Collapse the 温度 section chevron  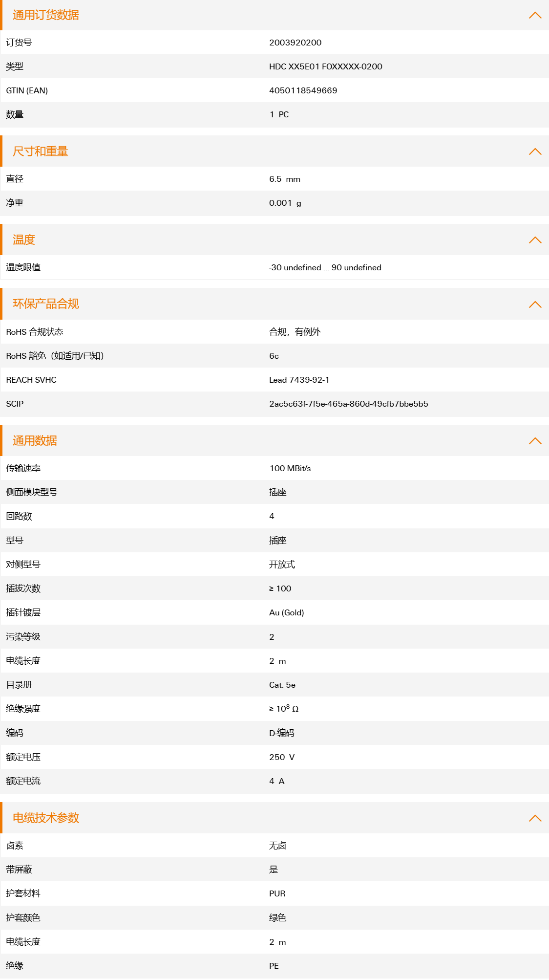(535, 240)
